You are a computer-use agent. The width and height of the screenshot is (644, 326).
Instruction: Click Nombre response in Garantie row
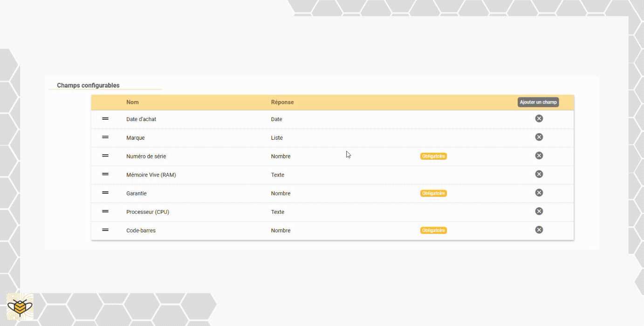[281, 193]
